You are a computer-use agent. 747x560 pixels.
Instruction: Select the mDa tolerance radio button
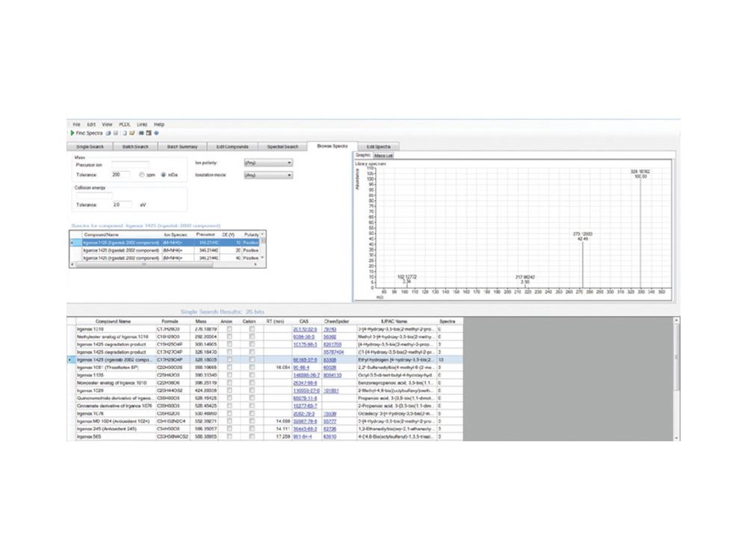[x=164, y=174]
